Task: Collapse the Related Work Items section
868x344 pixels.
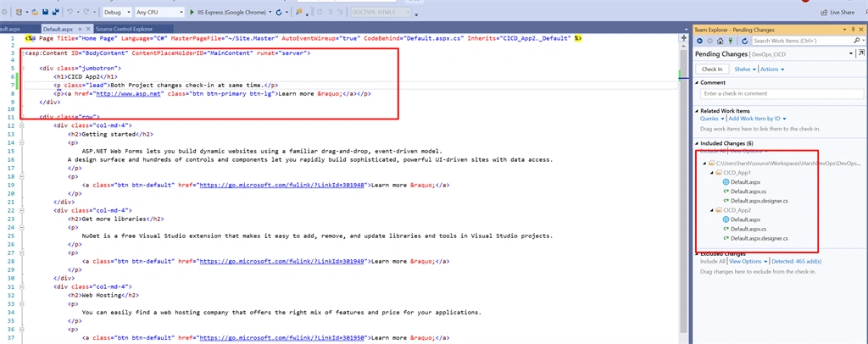Action: [697, 111]
